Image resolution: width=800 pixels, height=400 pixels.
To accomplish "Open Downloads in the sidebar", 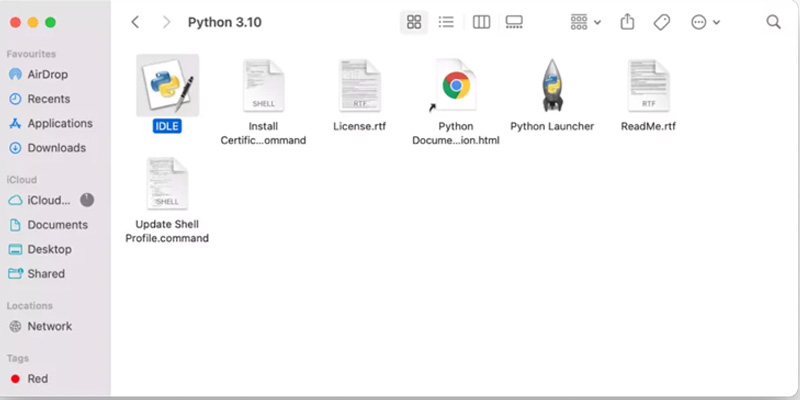I will (56, 148).
